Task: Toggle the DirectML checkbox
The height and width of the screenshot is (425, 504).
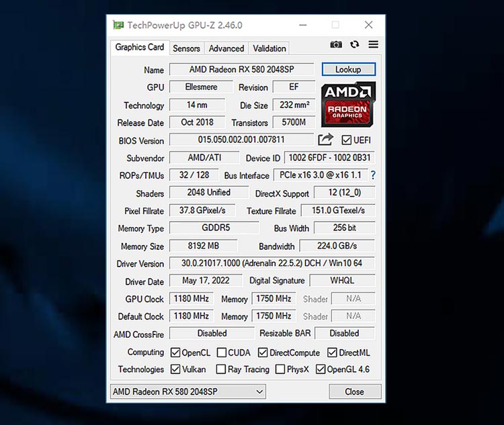Action: coord(332,352)
